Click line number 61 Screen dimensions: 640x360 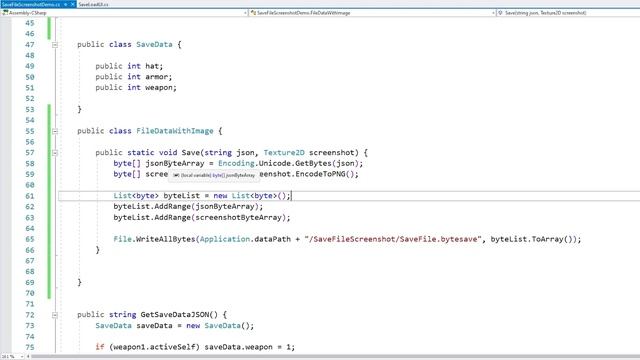[x=30, y=196]
